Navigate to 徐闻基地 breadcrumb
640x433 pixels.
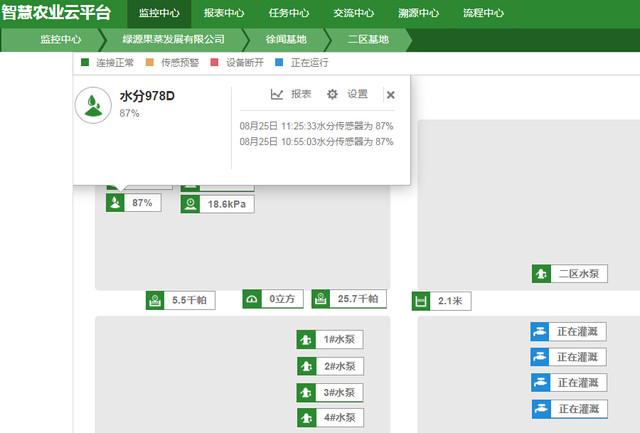coord(285,40)
